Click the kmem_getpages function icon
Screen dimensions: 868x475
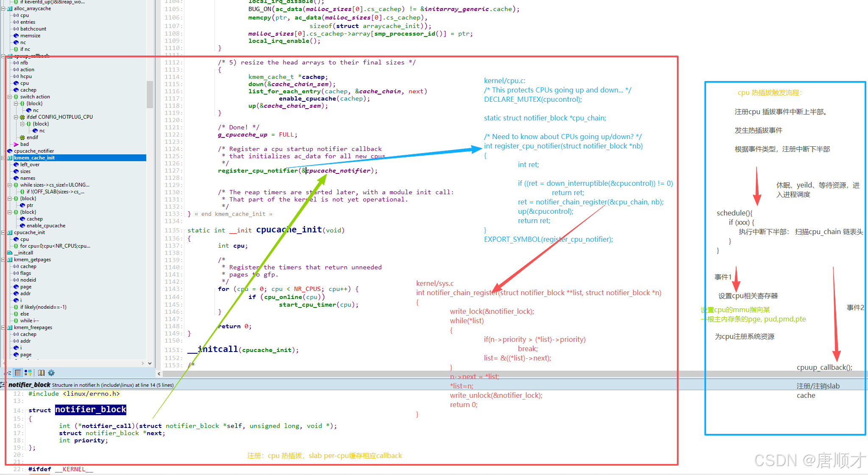(10, 260)
